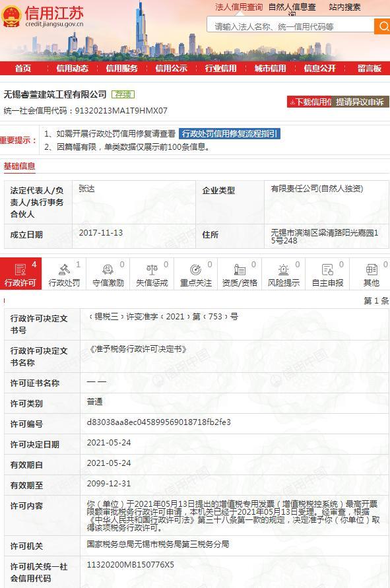Select the 法人信用查询 search tab
This screenshot has height=588, width=390.
[239, 7]
